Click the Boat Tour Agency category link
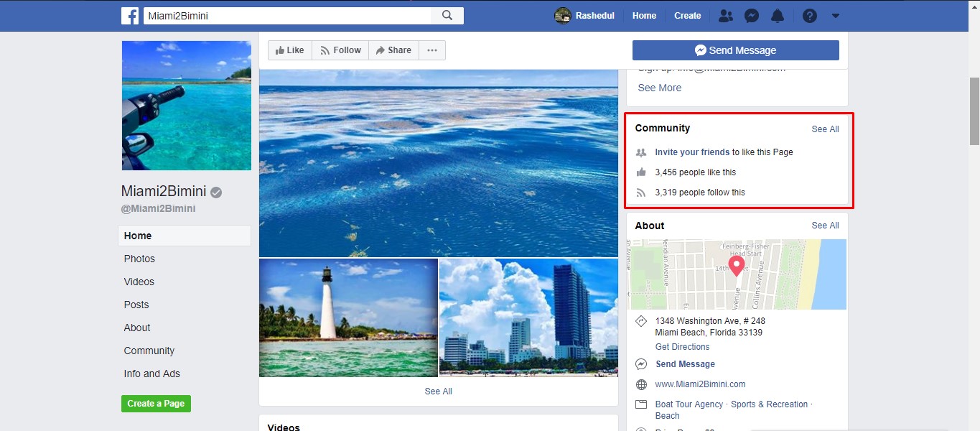Viewport: 980px width, 431px height. click(x=689, y=404)
